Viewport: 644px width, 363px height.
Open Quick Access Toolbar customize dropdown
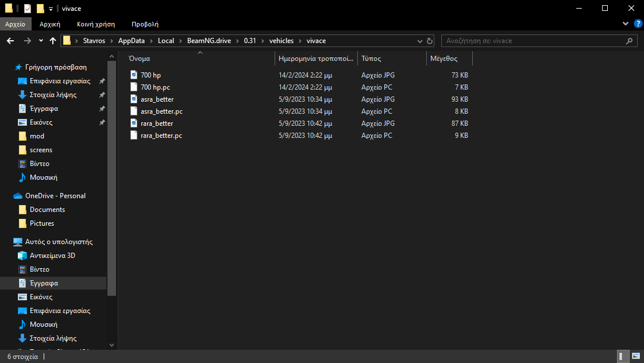click(51, 9)
